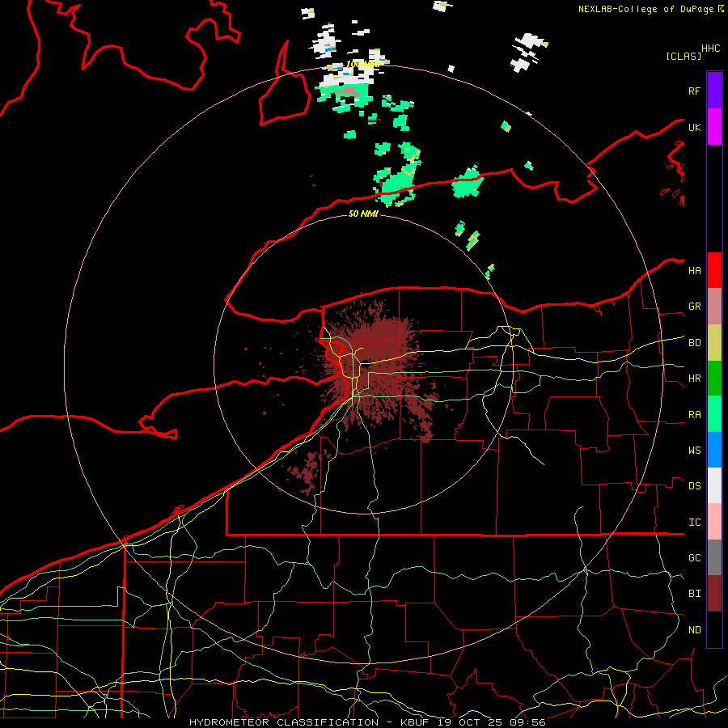728x728 pixels.
Task: Click the ND legend label
Action: pos(694,630)
